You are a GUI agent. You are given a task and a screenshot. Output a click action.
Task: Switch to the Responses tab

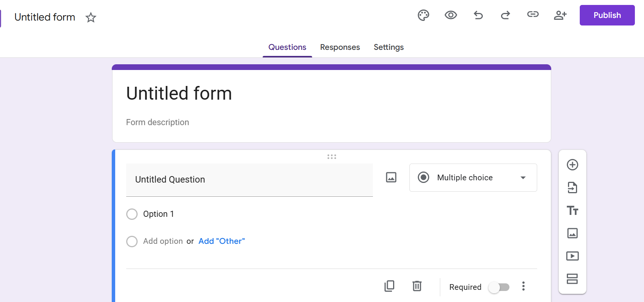point(340,47)
